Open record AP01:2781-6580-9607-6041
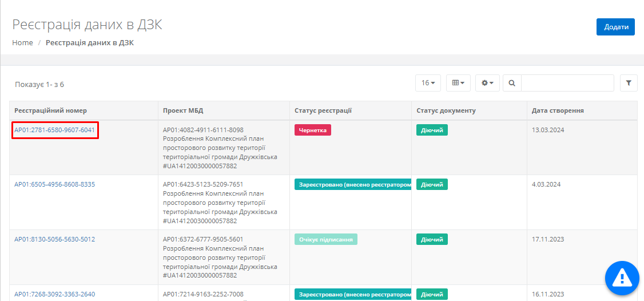 [x=55, y=130]
